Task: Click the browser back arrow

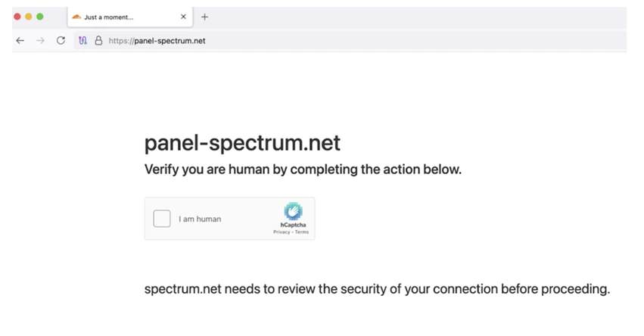Action: [x=20, y=41]
